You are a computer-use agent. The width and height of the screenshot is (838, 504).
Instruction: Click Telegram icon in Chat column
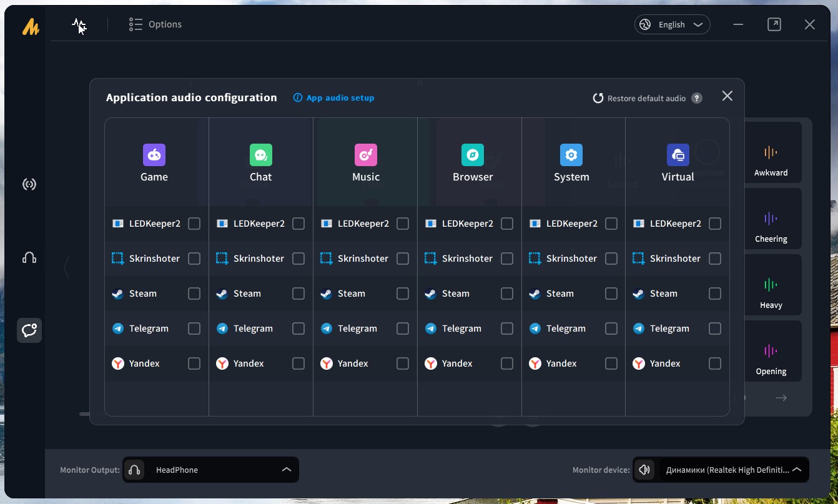pyautogui.click(x=222, y=329)
